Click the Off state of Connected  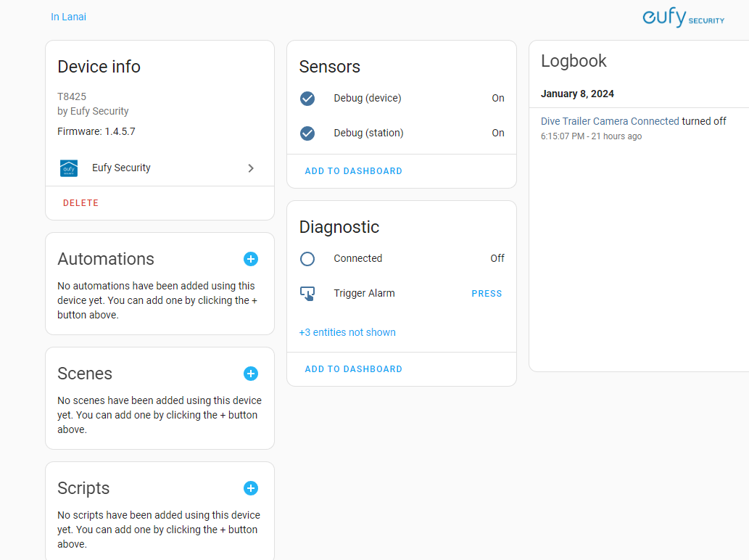pyautogui.click(x=497, y=258)
